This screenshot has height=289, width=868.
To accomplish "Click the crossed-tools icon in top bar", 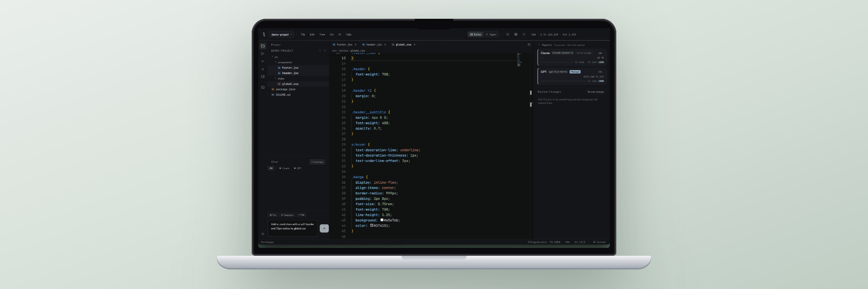I will pyautogui.click(x=507, y=34).
